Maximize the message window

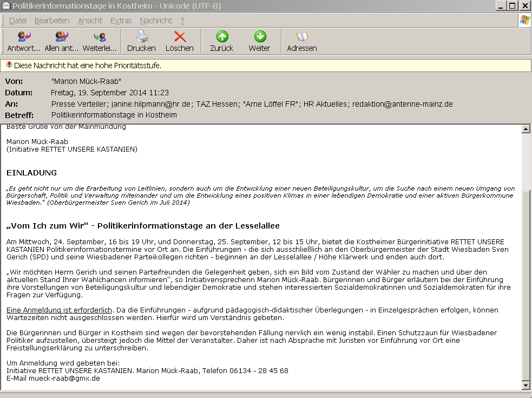(513, 5)
